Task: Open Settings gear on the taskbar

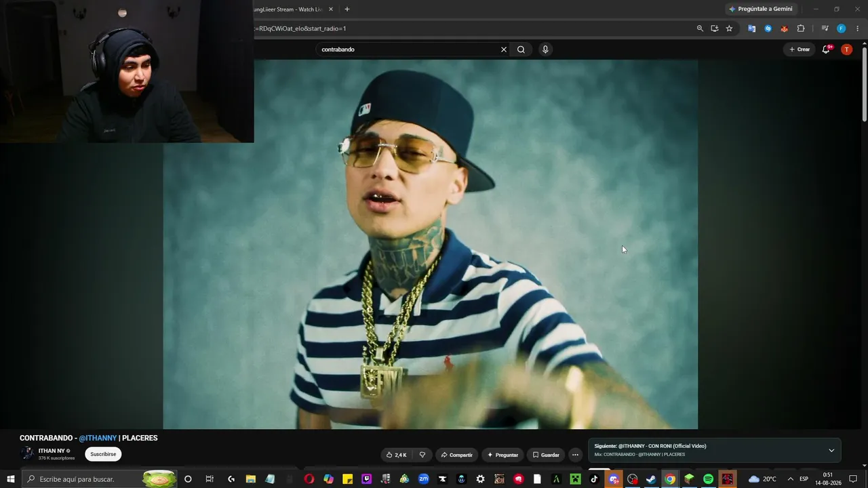Action: [x=480, y=479]
